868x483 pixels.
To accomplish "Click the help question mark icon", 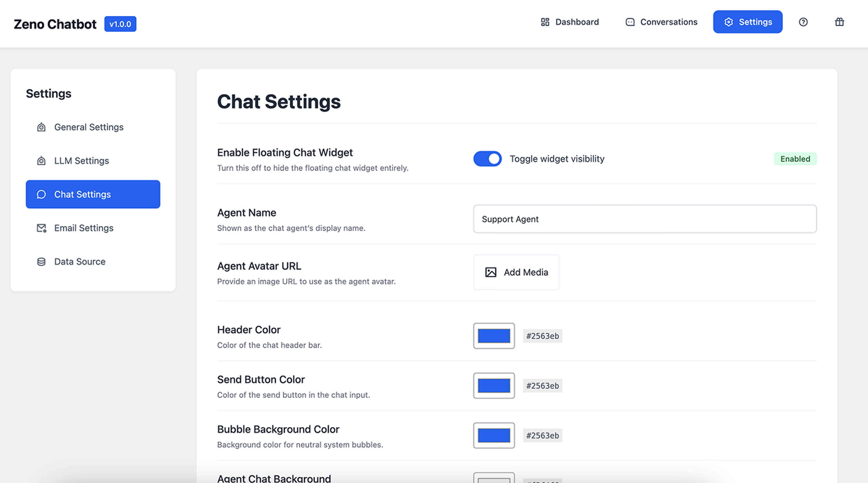I will (803, 22).
